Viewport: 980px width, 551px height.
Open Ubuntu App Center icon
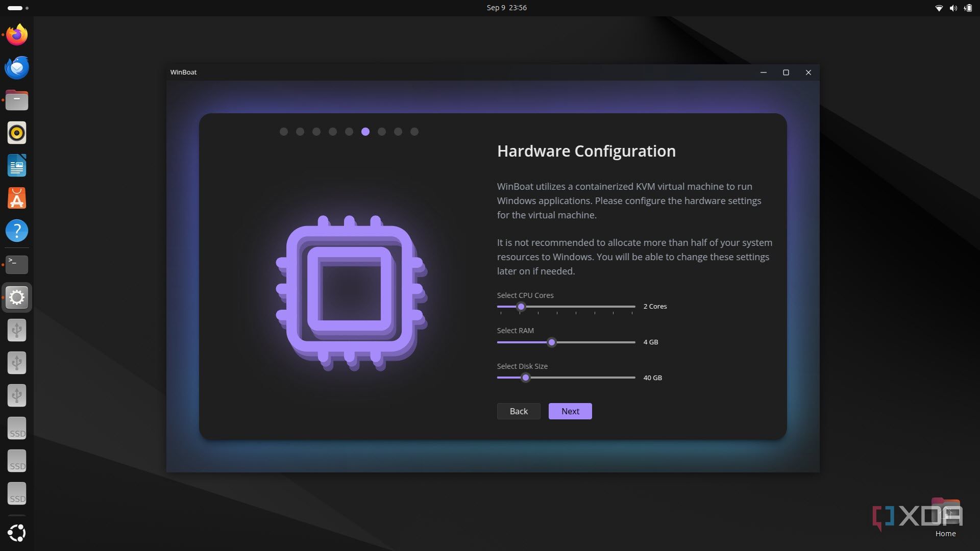pyautogui.click(x=17, y=198)
